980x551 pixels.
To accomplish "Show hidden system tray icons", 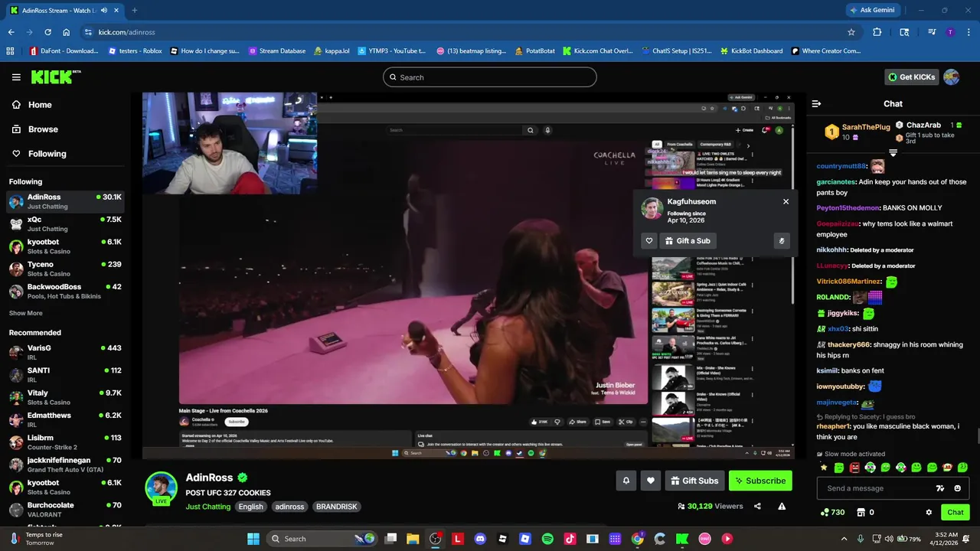I will [844, 539].
